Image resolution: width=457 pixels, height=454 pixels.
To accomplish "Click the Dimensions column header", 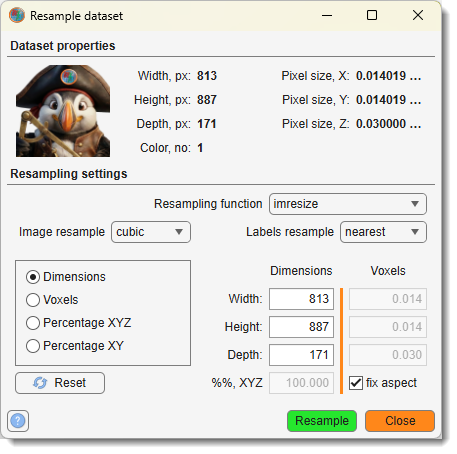I will [x=301, y=271].
